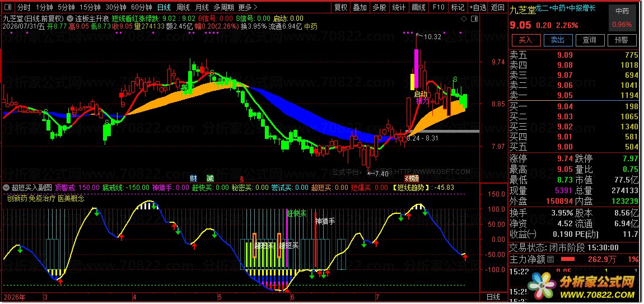This screenshot has width=644, height=304.
Task: Click the 叠加 overlay button
Action: (360, 7)
